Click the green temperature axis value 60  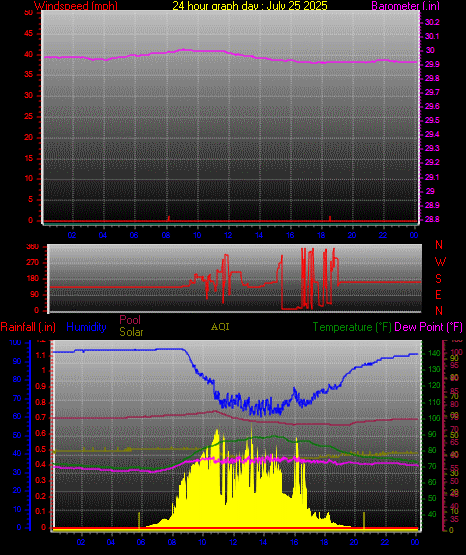pos(432,482)
